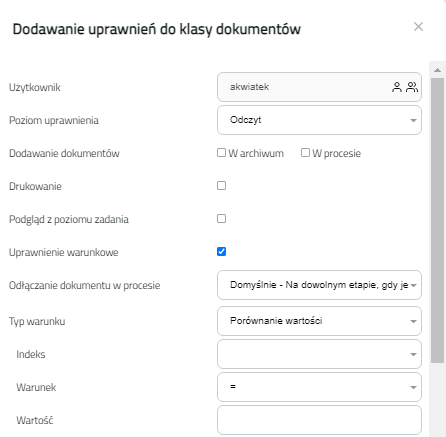This screenshot has height=437, width=446.
Task: Open the Warunek operator dropdown
Action: [x=319, y=387]
